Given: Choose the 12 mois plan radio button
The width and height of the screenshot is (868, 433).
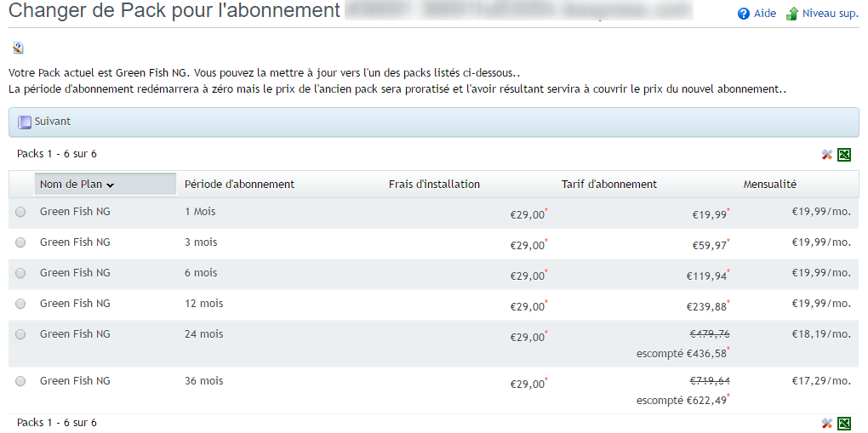Looking at the screenshot, I should [x=20, y=304].
